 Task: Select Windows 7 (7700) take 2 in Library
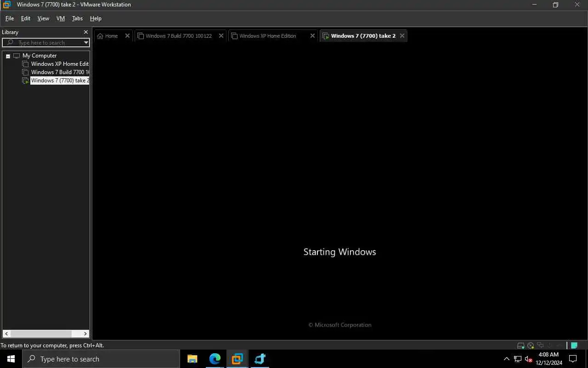coord(60,80)
